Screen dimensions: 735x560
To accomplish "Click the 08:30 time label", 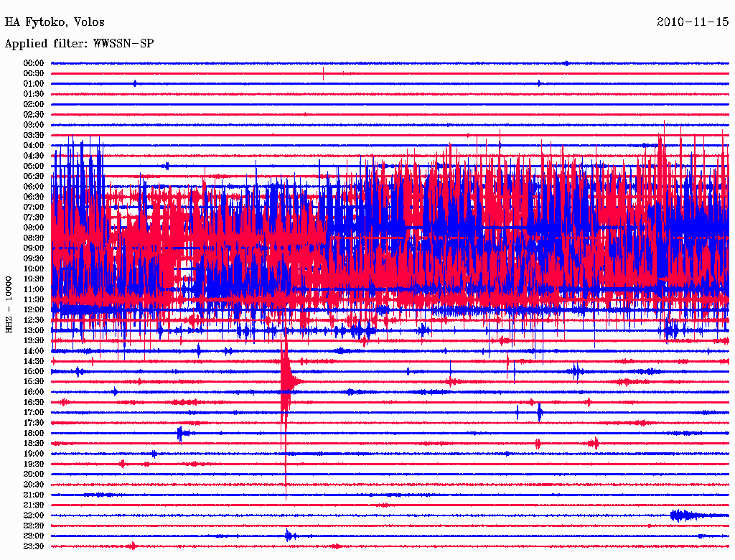I will (x=34, y=238).
